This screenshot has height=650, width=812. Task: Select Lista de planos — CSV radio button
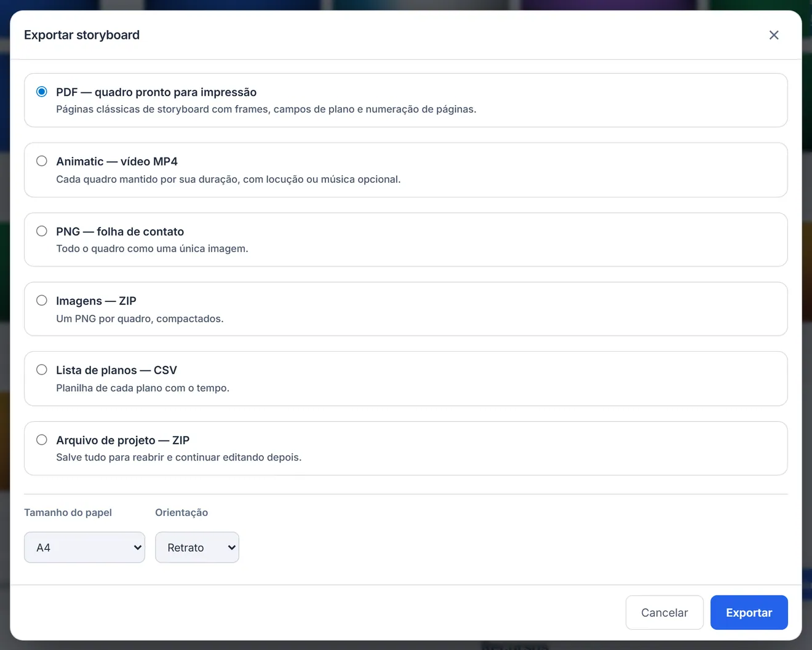coord(42,370)
